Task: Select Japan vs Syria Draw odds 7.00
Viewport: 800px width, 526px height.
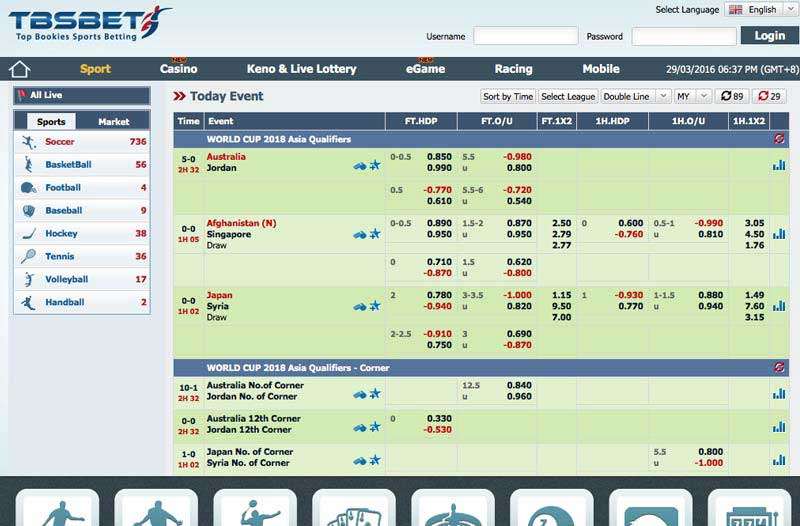Action: [561, 317]
